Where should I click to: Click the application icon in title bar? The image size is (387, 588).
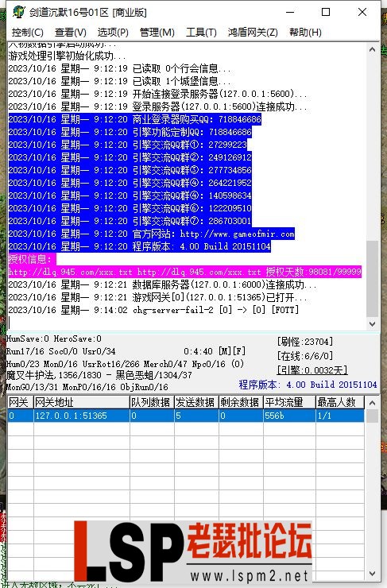(x=18, y=12)
